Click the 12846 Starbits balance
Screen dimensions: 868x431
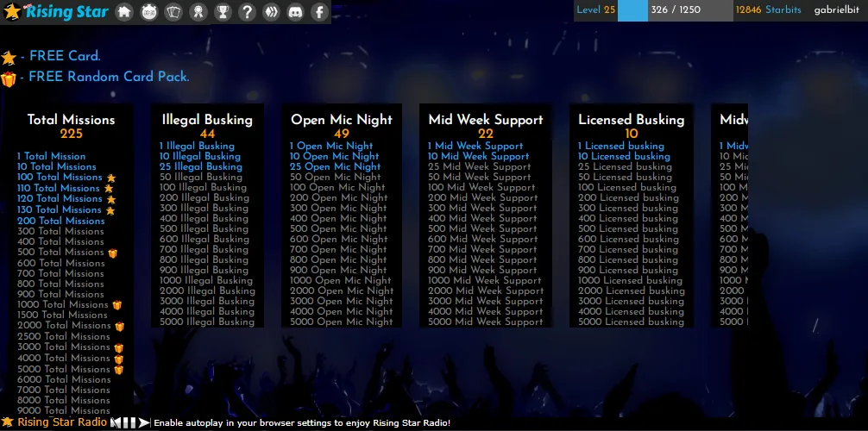(769, 10)
